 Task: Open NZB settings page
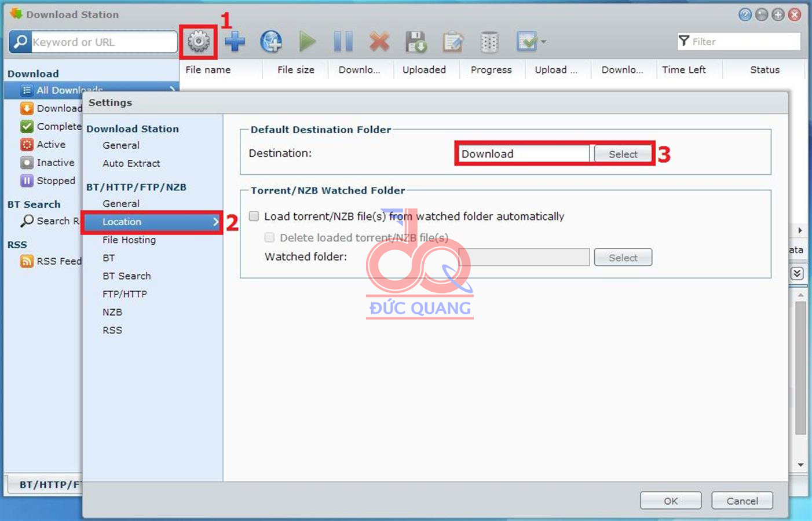coord(112,312)
